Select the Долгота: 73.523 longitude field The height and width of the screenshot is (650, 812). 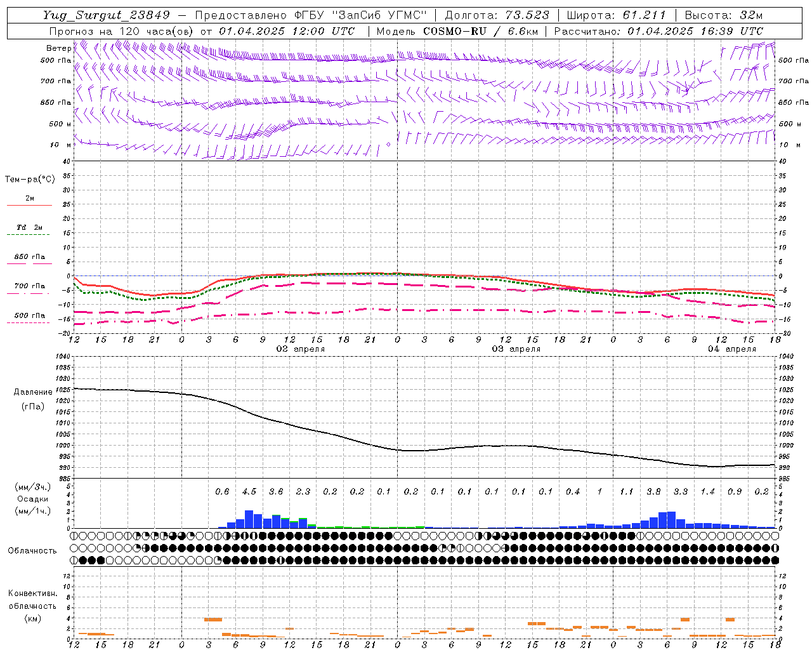point(497,15)
